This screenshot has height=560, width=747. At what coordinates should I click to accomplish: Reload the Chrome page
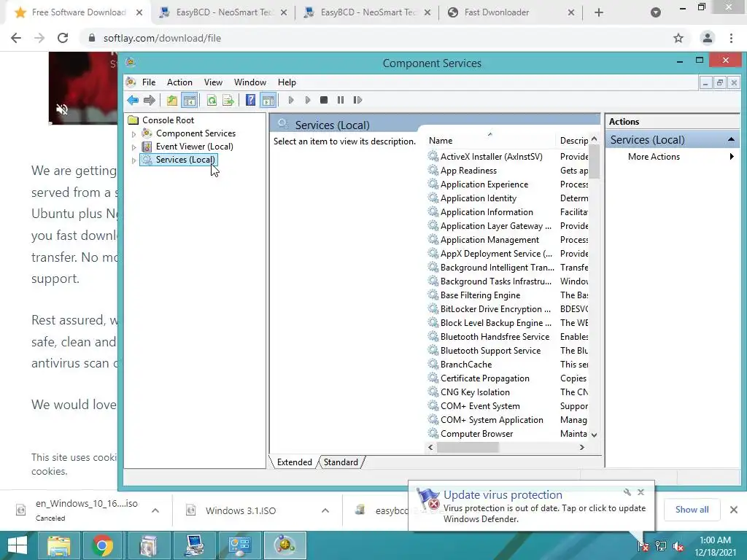[x=63, y=38]
